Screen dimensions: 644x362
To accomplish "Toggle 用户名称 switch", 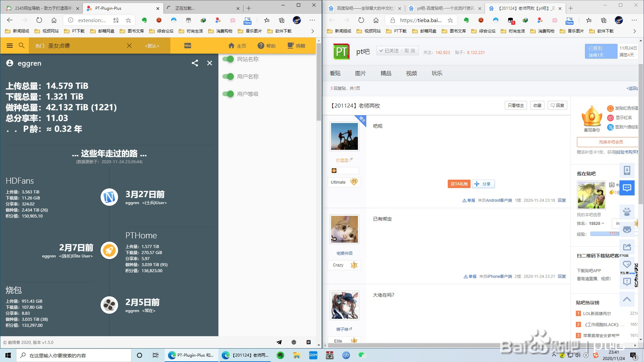I will (228, 76).
